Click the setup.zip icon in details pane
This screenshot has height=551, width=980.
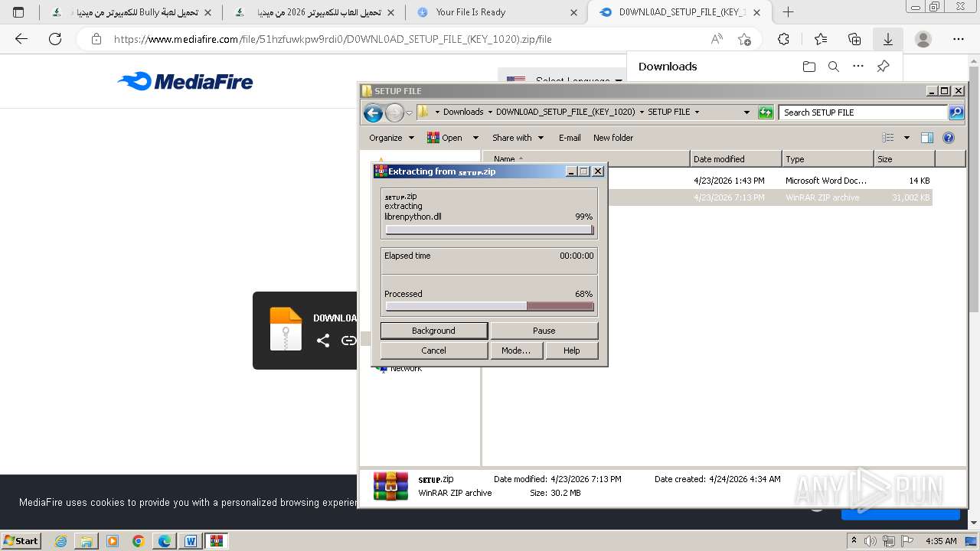pyautogui.click(x=390, y=486)
